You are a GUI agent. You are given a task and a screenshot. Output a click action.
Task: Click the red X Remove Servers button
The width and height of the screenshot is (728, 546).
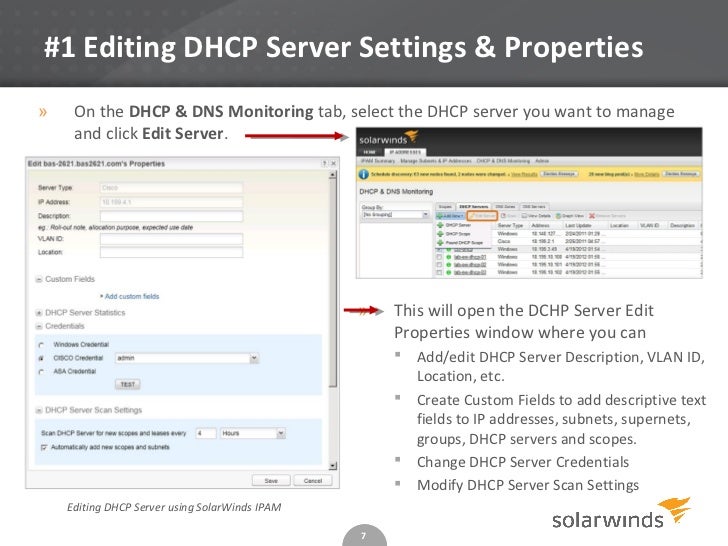point(607,216)
